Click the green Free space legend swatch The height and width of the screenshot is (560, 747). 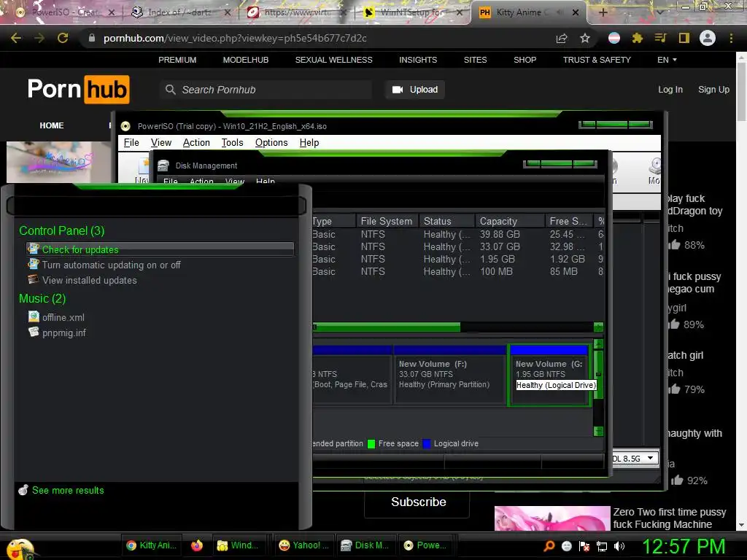371,444
